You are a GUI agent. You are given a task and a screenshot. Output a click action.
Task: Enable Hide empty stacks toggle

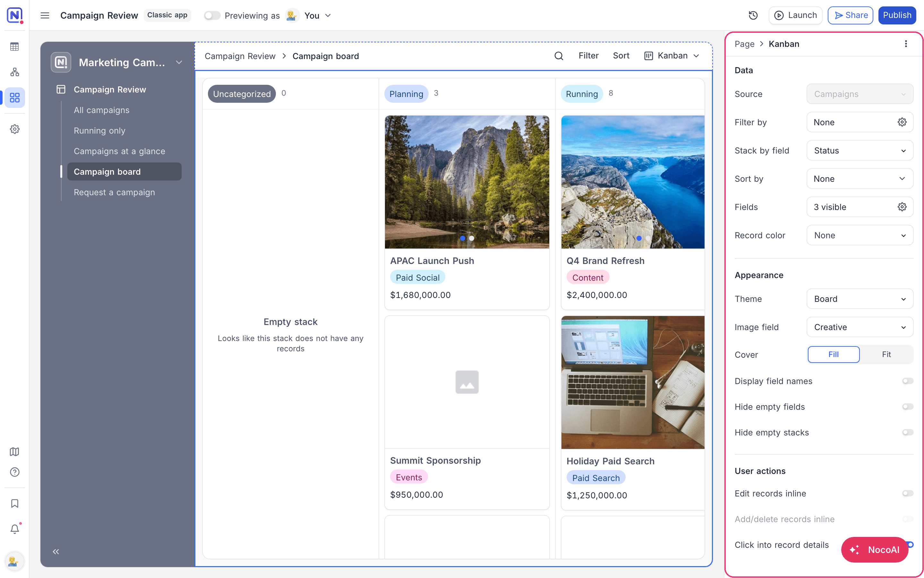pyautogui.click(x=908, y=432)
